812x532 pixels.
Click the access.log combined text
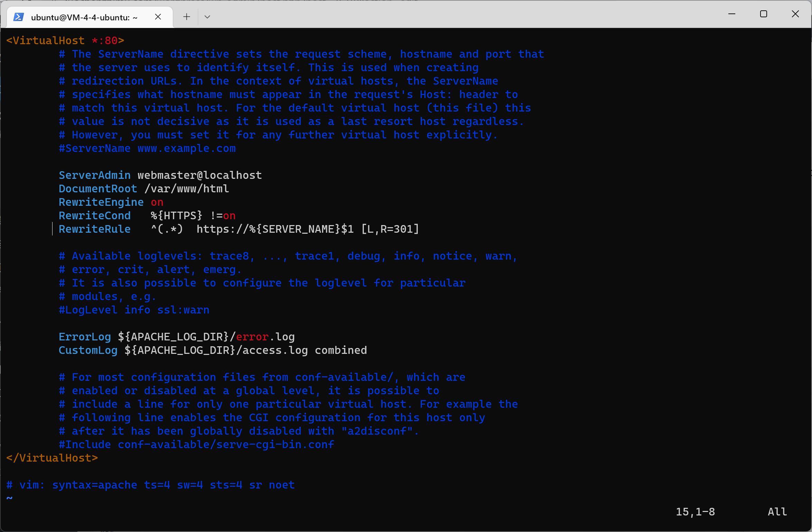305,350
